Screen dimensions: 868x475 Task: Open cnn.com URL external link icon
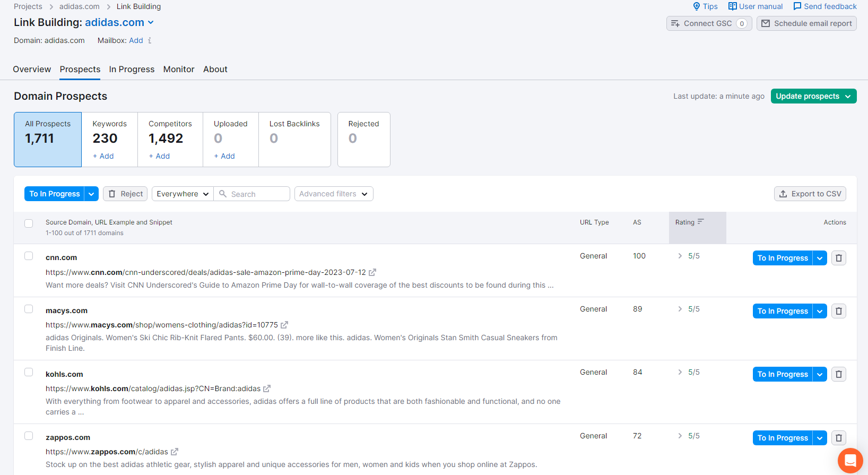coord(372,272)
